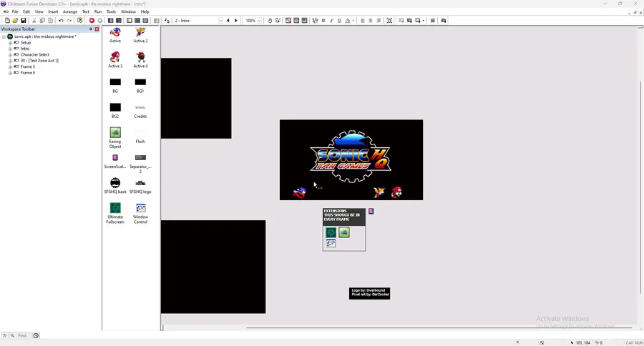644x346 pixels.
Task: Select the Separator_2 object
Action: [x=140, y=157]
